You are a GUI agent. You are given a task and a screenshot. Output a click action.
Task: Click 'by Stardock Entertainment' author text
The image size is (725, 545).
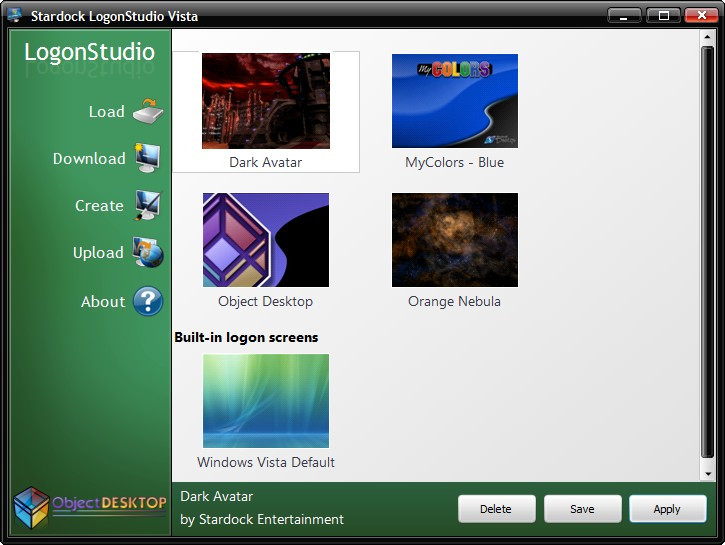coord(262,520)
